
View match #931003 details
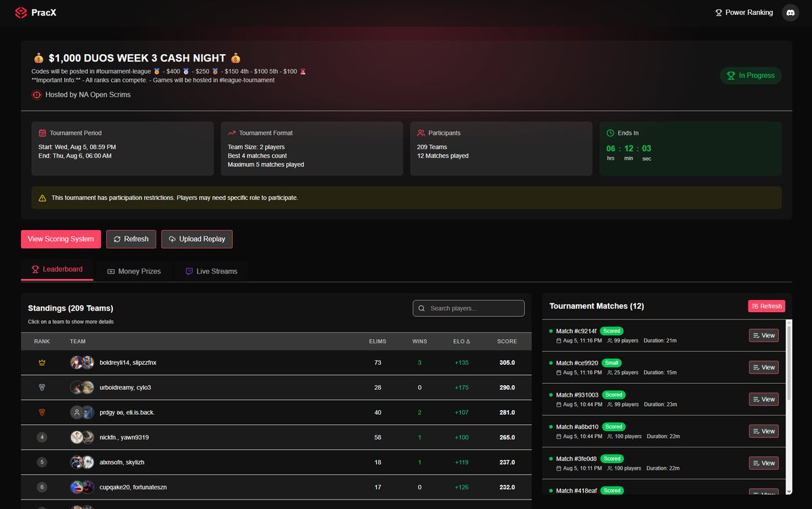[764, 399]
